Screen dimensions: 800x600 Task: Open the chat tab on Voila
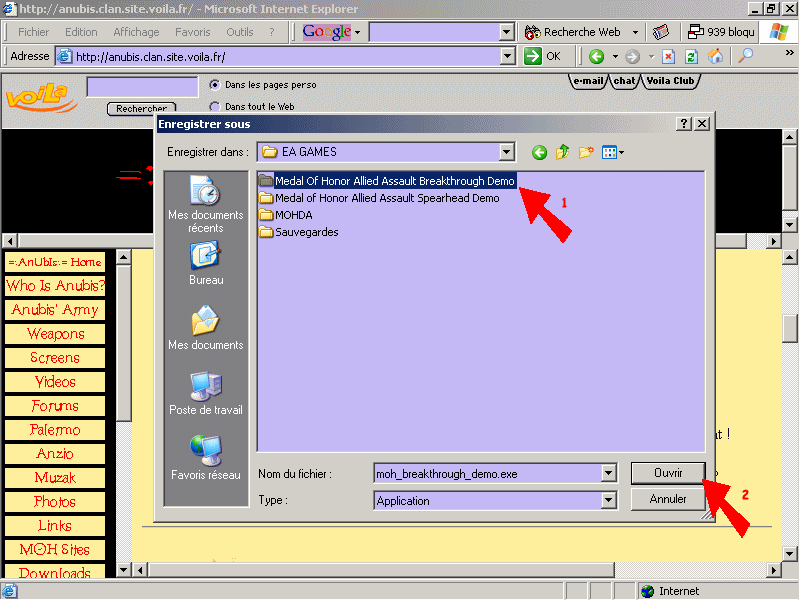click(624, 81)
